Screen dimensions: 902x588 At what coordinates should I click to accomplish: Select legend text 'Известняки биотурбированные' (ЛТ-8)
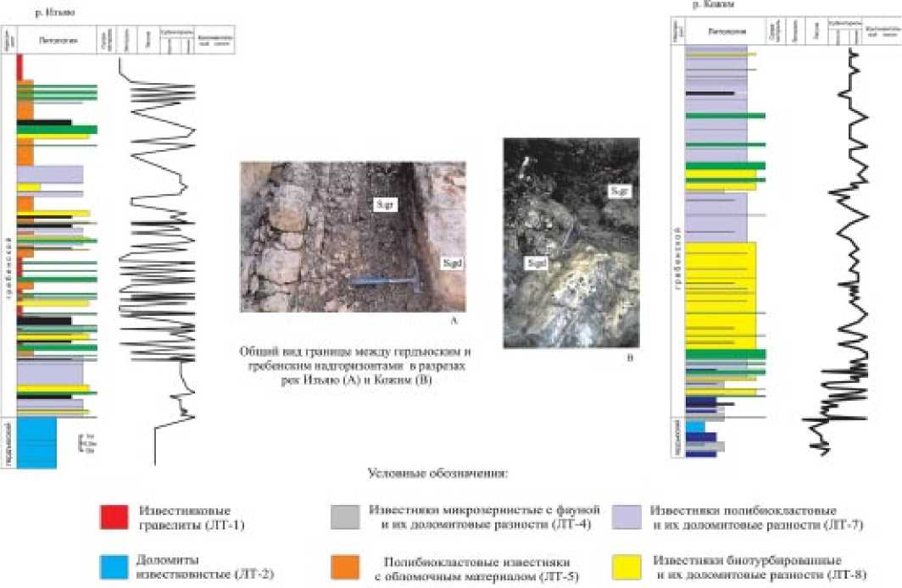[x=747, y=560]
